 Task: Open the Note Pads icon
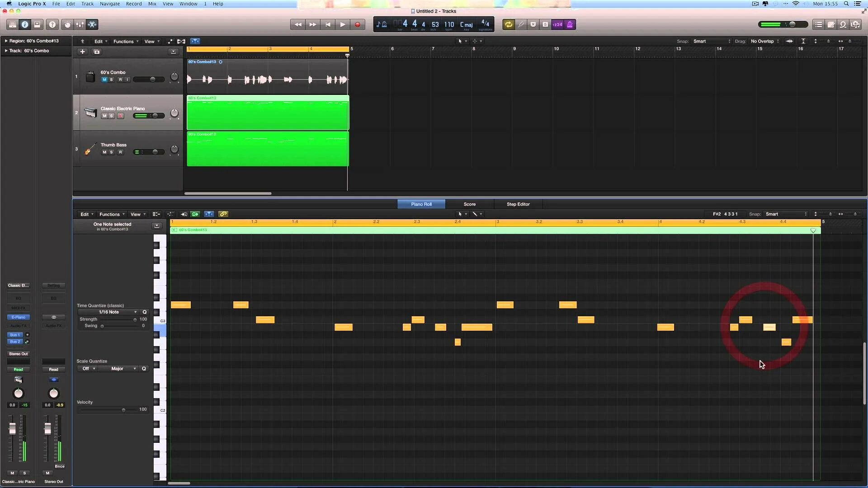pyautogui.click(x=831, y=24)
